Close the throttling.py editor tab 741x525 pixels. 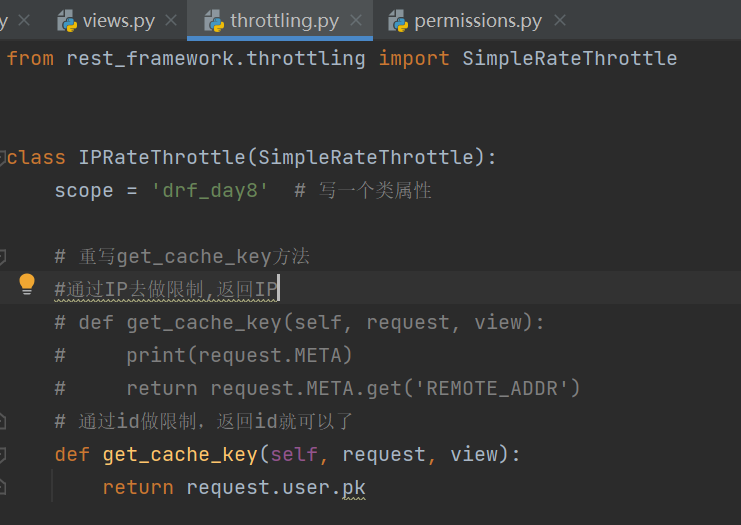(x=356, y=20)
